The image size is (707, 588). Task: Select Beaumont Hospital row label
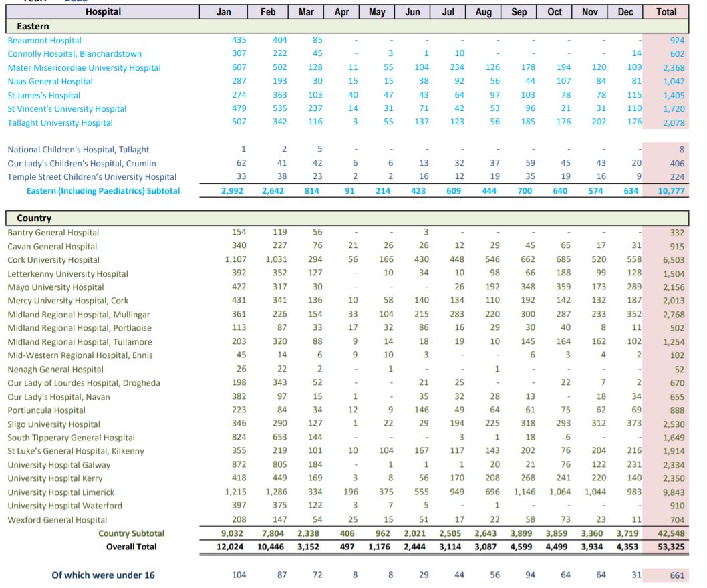point(45,41)
